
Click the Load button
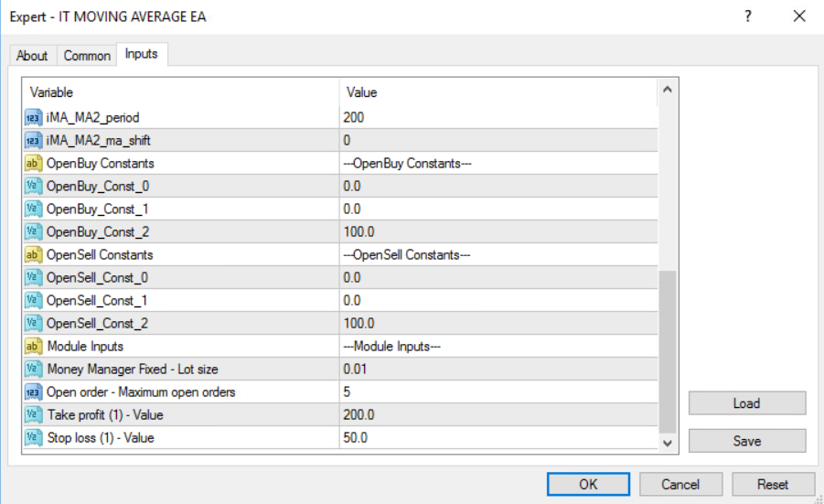747,403
